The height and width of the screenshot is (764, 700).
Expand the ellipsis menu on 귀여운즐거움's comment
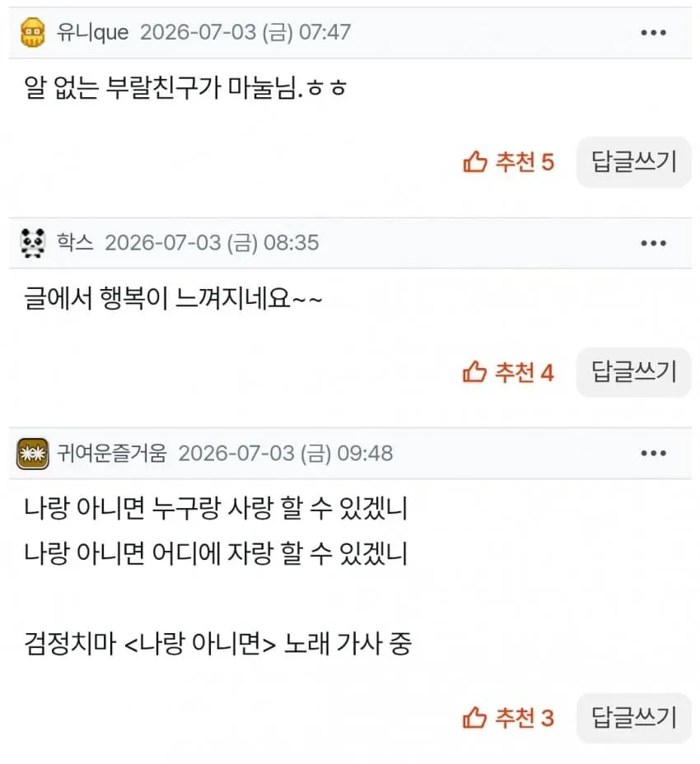pyautogui.click(x=653, y=453)
